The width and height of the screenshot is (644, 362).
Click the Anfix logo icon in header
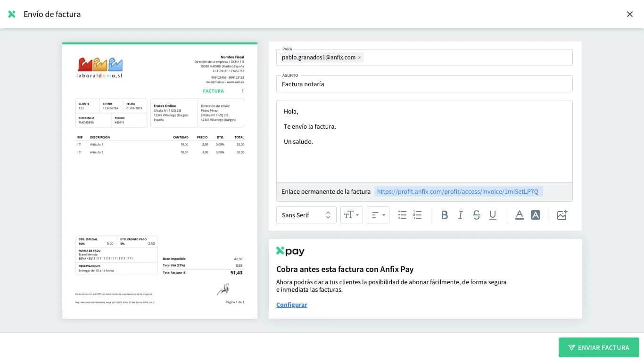[x=12, y=14]
